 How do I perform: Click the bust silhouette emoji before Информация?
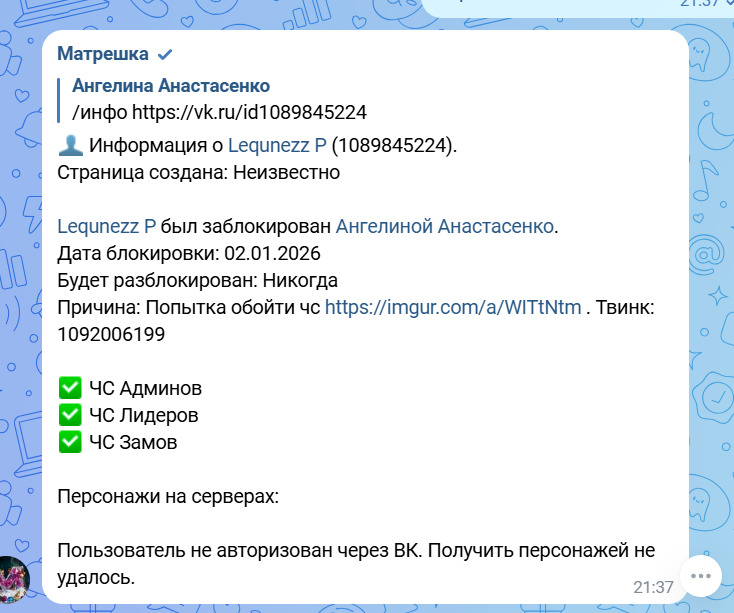70,146
